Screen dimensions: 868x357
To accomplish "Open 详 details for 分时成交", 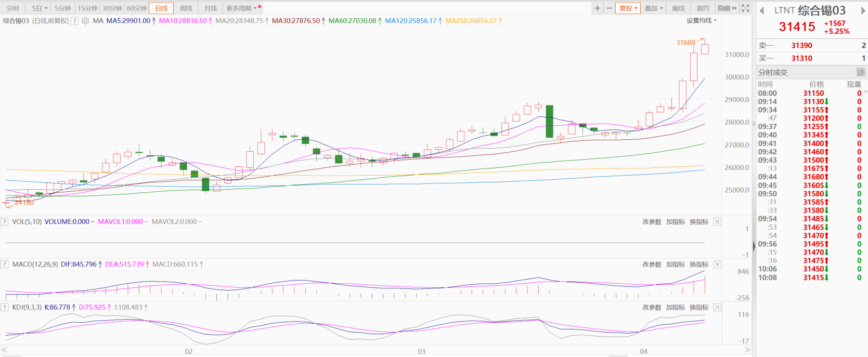I will pos(860,72).
